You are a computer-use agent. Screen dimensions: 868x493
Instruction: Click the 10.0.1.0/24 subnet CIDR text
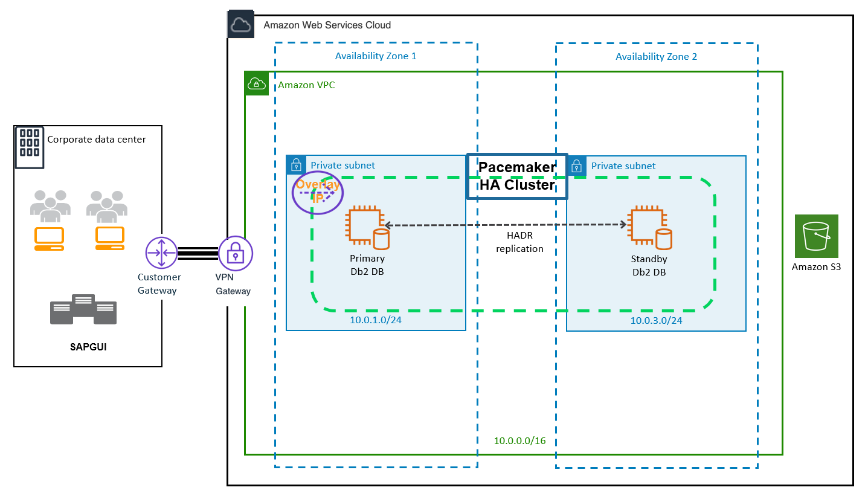pos(375,320)
